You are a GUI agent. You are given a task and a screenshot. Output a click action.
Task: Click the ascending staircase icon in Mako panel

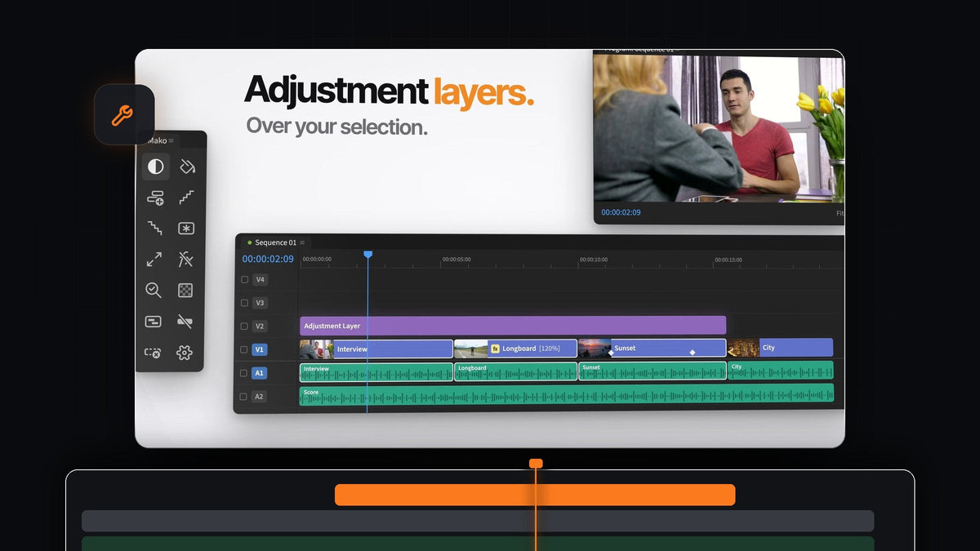[186, 198]
